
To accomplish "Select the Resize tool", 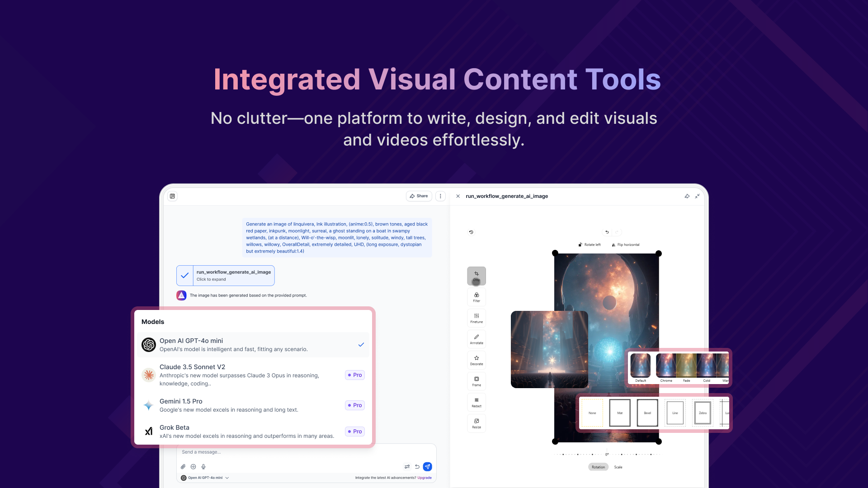I will coord(476,423).
